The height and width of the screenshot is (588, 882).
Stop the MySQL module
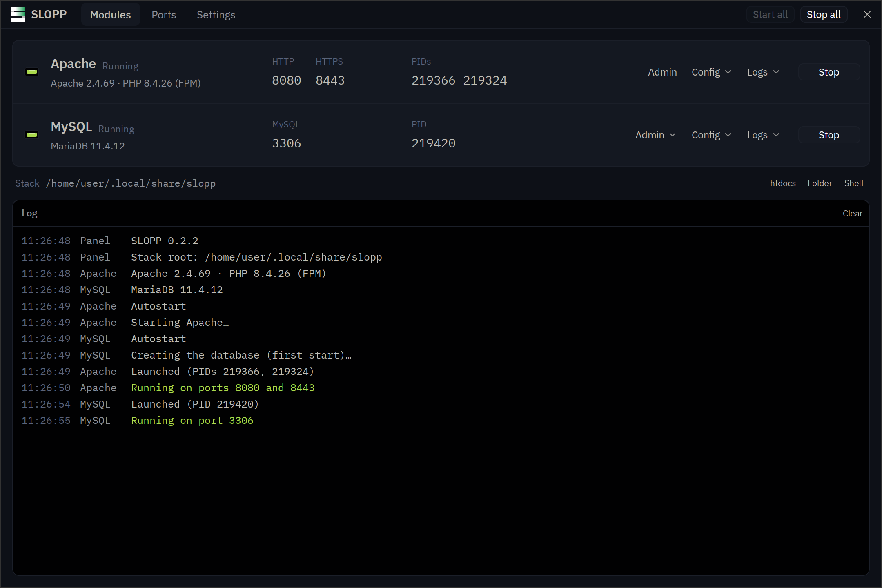829,135
